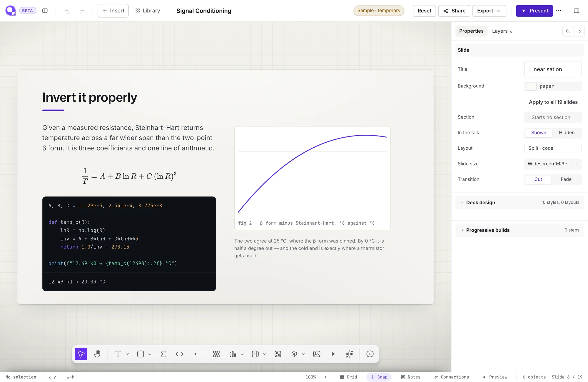588x382 pixels.
Task: Click the Layout Split · code field
Action: pyautogui.click(x=553, y=148)
